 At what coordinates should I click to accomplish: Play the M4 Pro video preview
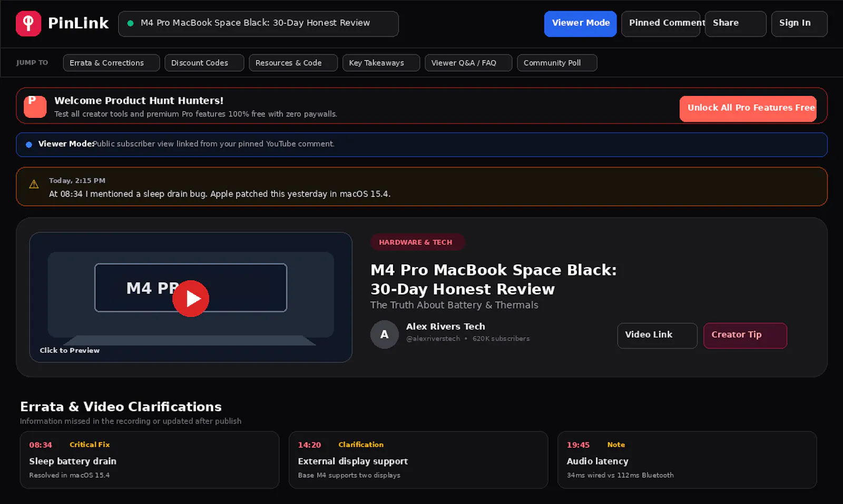191,299
